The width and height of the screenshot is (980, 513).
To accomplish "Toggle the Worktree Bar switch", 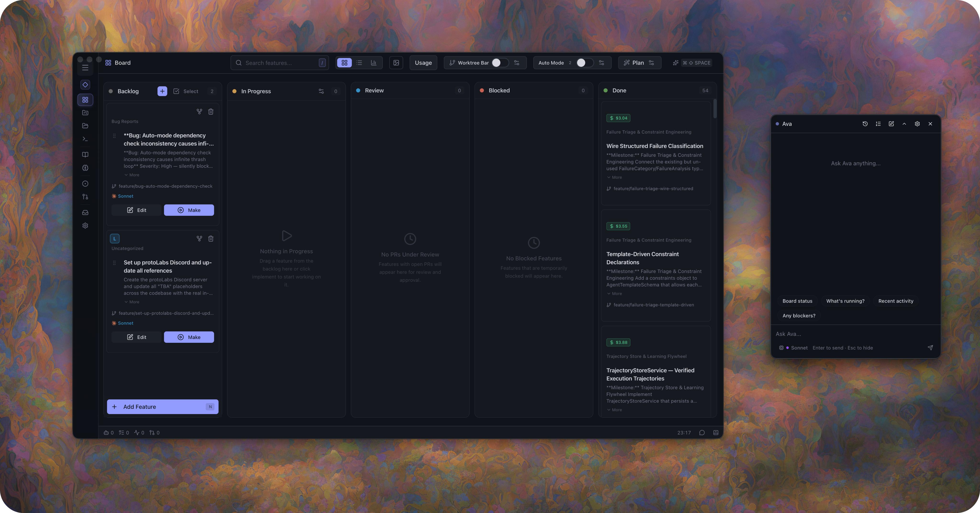I will [500, 63].
